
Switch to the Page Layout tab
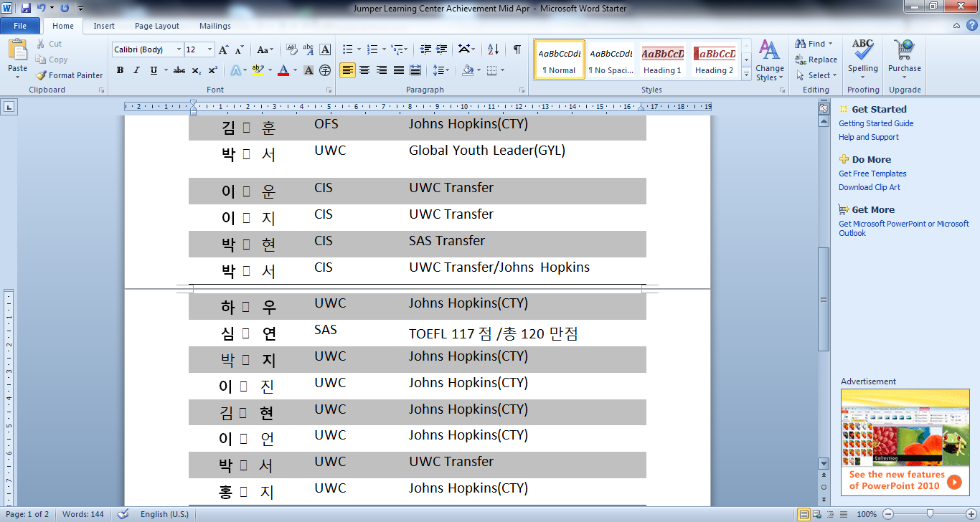point(157,26)
